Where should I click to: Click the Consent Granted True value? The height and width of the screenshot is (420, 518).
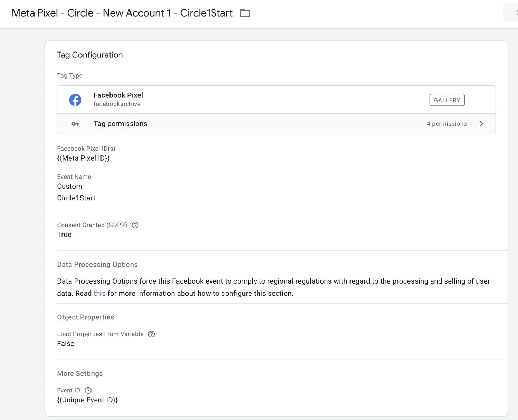[64, 235]
